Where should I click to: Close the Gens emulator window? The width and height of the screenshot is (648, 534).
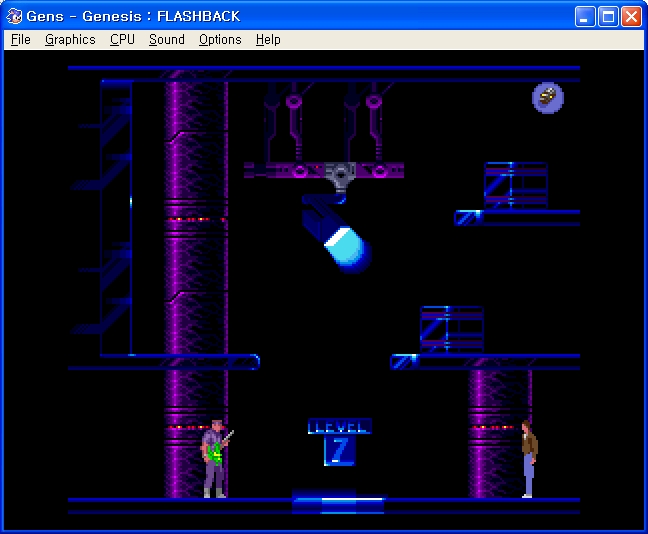(x=631, y=16)
